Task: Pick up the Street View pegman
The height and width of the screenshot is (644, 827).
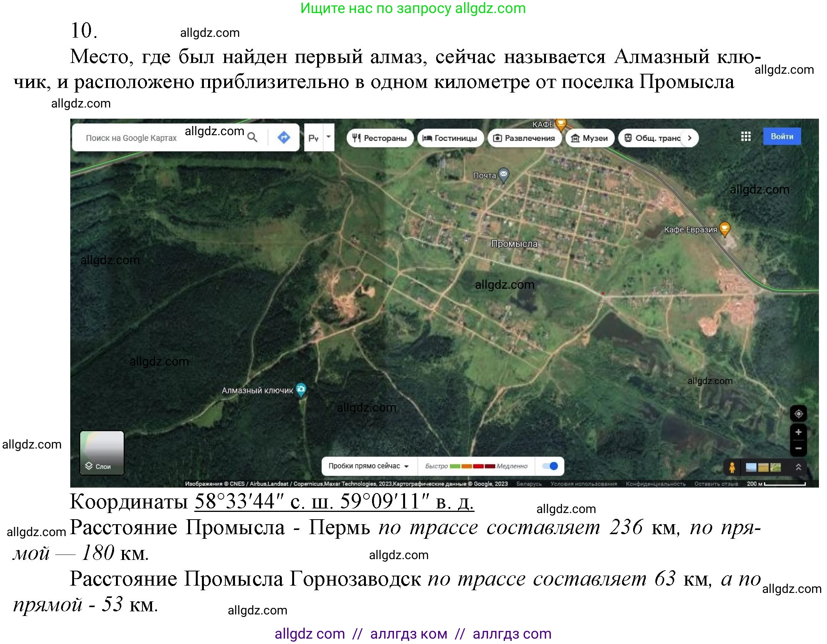Action: (732, 467)
